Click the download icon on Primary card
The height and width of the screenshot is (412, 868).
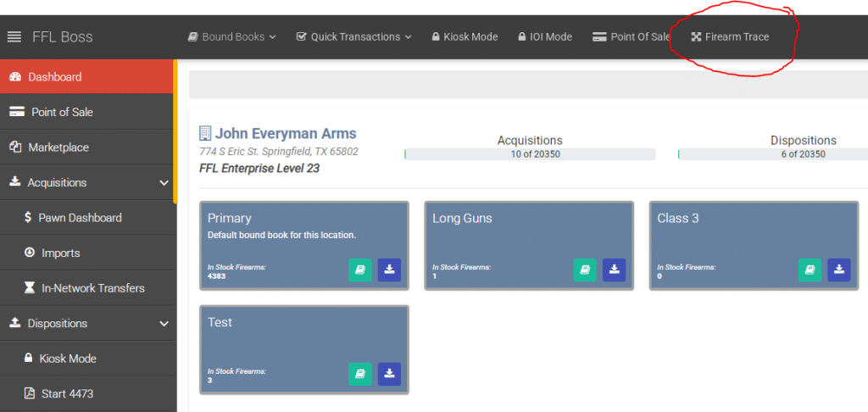pos(389,270)
